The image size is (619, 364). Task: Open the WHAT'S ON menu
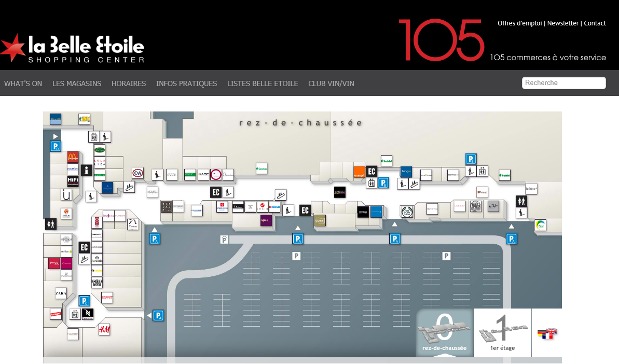[x=23, y=83]
